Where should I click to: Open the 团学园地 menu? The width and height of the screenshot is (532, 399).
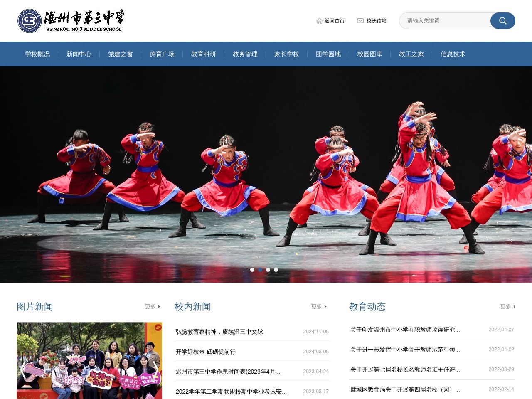[x=328, y=54]
